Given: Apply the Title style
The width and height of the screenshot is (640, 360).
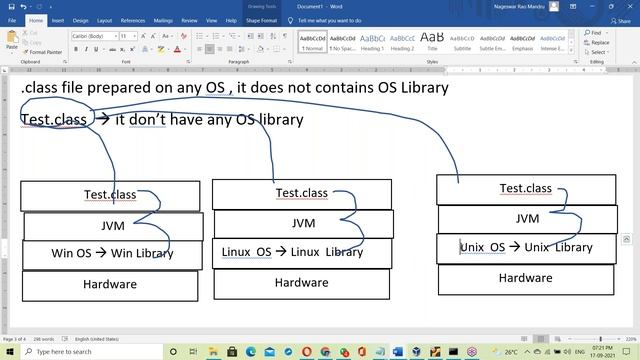Looking at the screenshot, I should 432,42.
